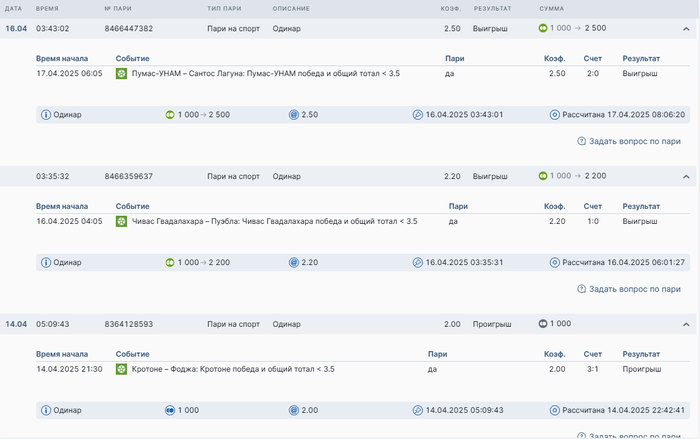Click Задать вопрос по пари under second bet
The image size is (700, 439).
click(x=634, y=289)
